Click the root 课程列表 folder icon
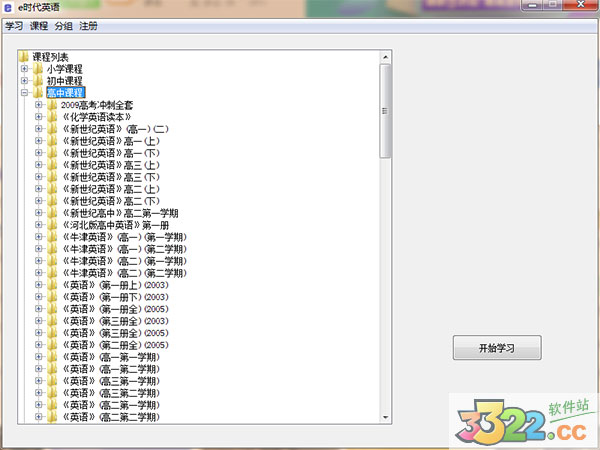The height and width of the screenshot is (450, 600). (x=24, y=57)
